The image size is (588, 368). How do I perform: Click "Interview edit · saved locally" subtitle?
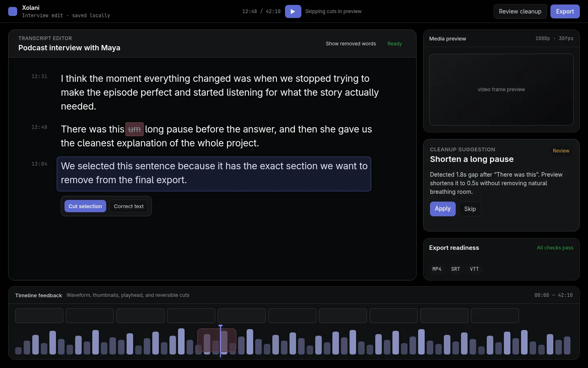pos(66,16)
